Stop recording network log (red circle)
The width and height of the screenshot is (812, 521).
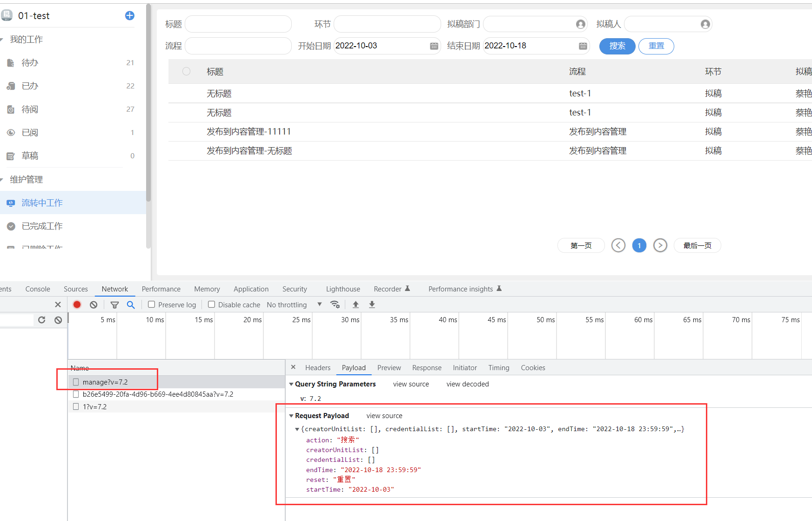(x=77, y=304)
